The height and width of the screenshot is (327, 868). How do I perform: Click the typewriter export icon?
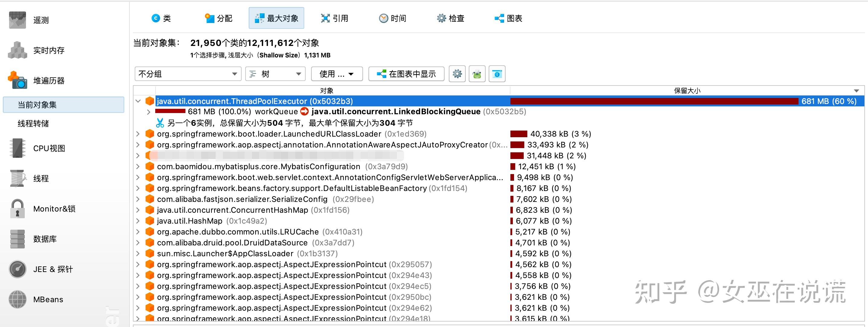[477, 74]
